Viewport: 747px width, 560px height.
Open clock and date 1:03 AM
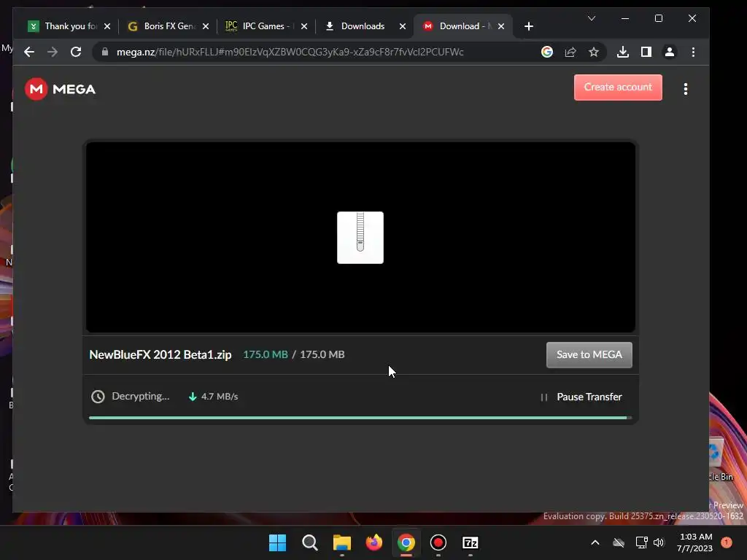coord(695,542)
